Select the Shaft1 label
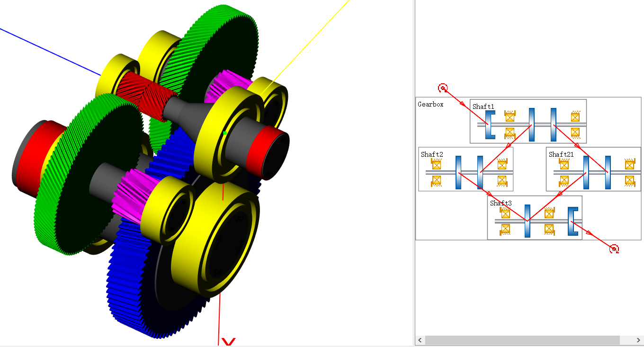This screenshot has width=644, height=347. click(483, 107)
